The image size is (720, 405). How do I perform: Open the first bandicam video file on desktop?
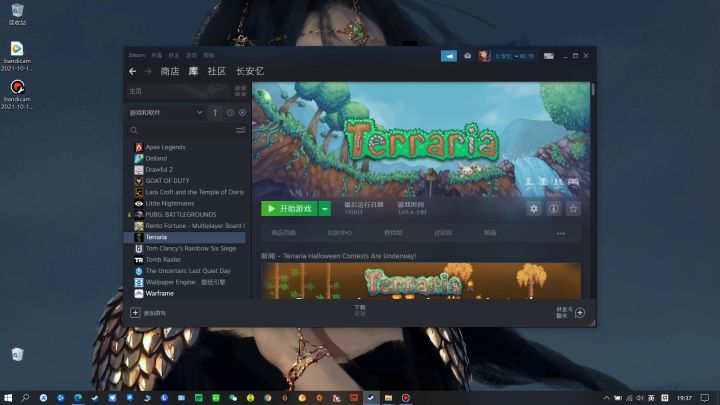(x=17, y=56)
